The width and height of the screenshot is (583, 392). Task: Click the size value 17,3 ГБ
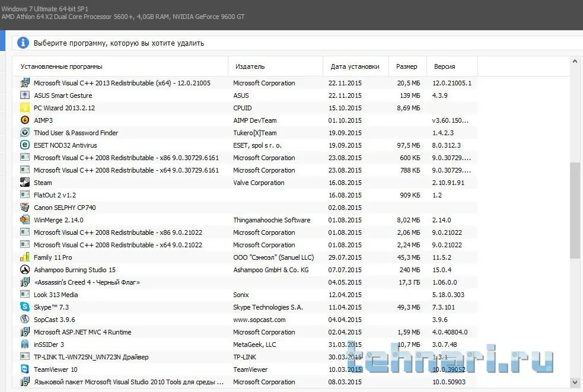(x=409, y=282)
